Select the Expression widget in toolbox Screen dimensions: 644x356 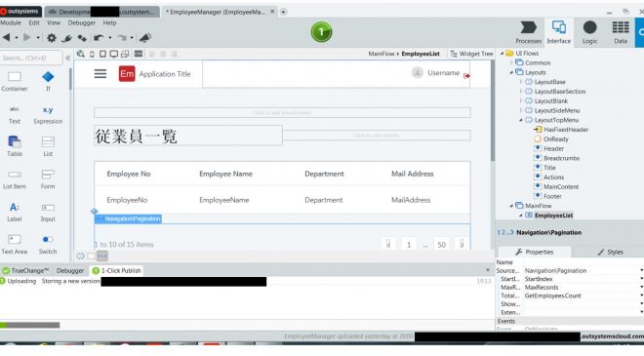48,114
